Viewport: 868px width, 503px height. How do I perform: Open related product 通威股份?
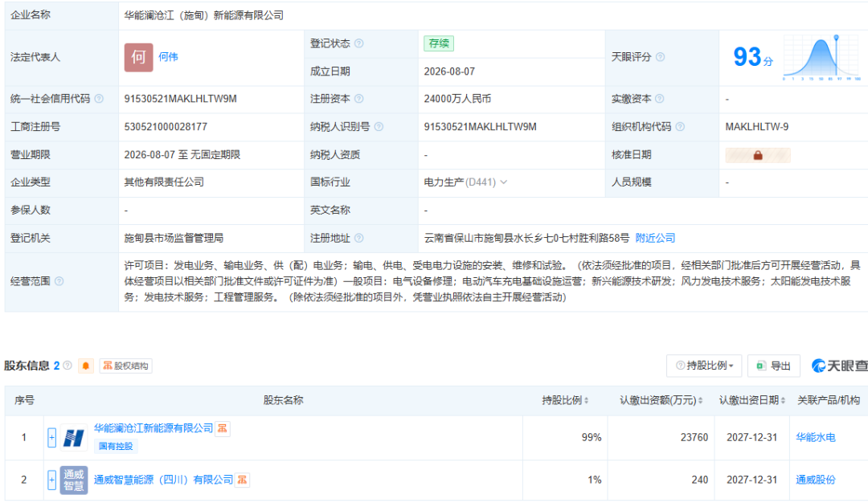(x=816, y=480)
